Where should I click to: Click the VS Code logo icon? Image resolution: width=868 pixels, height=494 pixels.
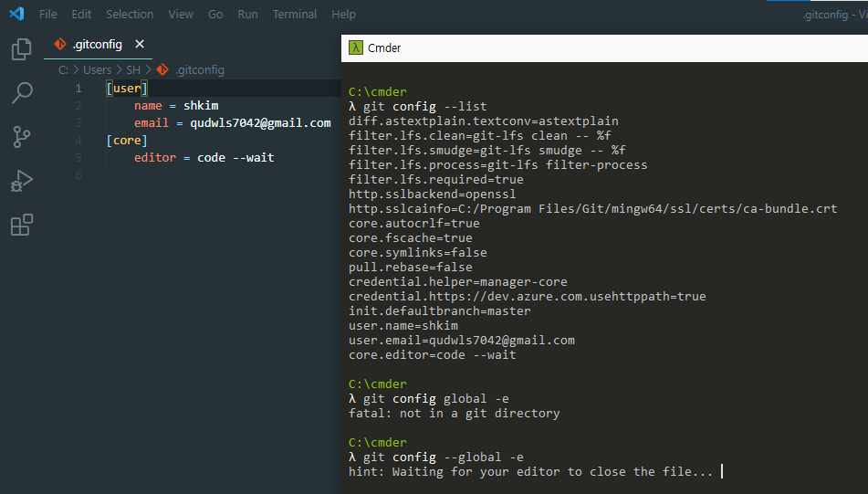pyautogui.click(x=16, y=14)
